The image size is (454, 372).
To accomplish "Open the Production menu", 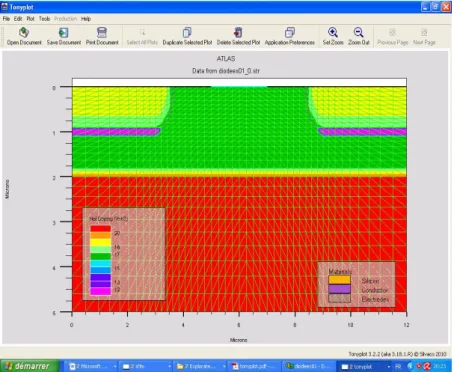I will 65,19.
